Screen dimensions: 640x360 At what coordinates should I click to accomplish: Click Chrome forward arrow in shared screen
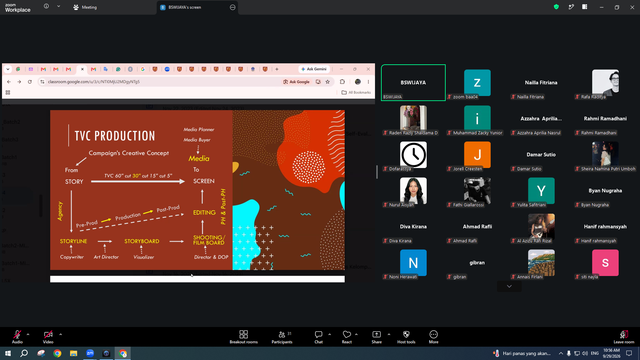19,82
